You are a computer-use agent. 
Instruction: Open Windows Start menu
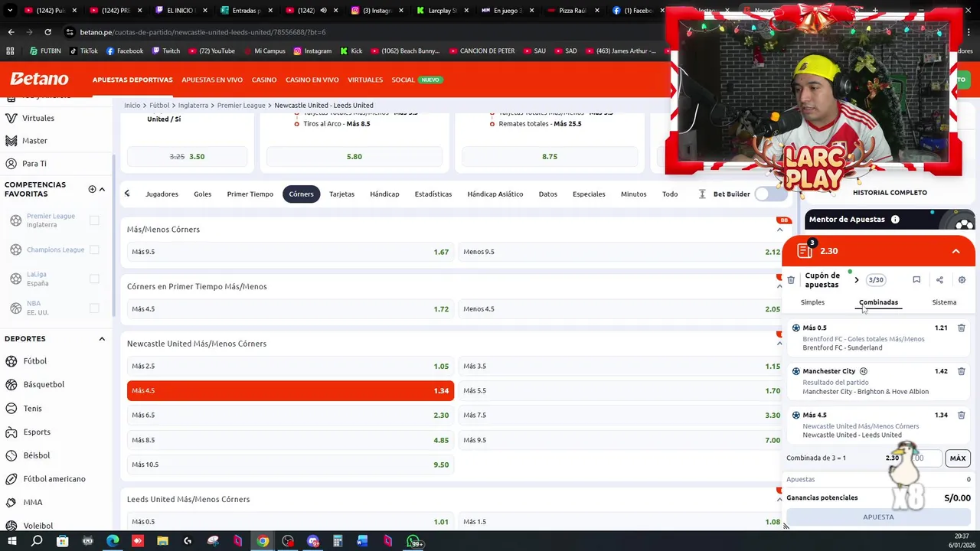coord(11,541)
